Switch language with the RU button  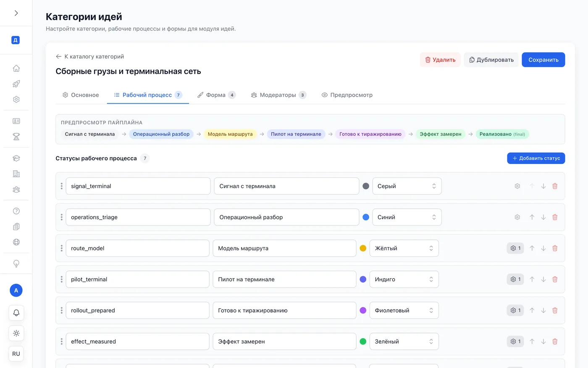click(16, 354)
